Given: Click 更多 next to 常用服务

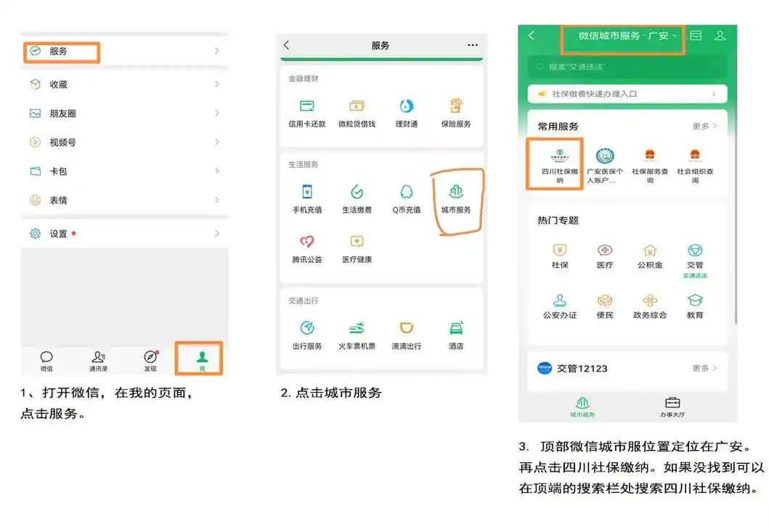Looking at the screenshot, I should (x=704, y=126).
